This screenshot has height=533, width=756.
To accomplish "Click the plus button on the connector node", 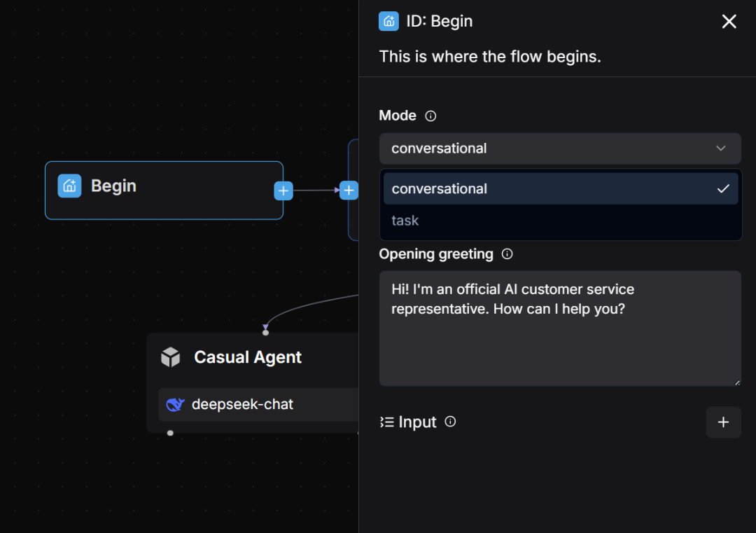I will click(349, 190).
